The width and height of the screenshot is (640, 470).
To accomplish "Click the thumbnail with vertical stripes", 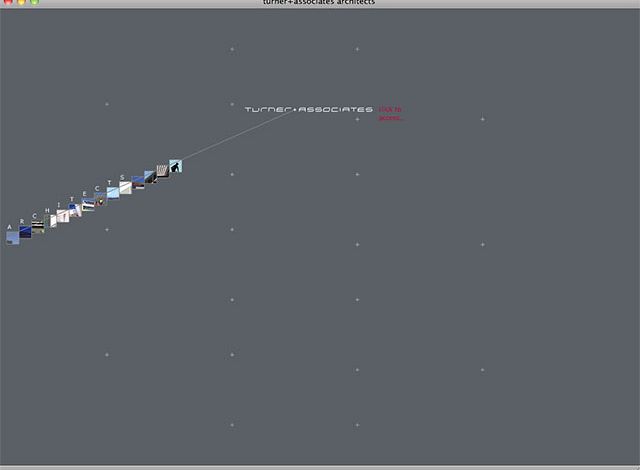I will click(162, 171).
